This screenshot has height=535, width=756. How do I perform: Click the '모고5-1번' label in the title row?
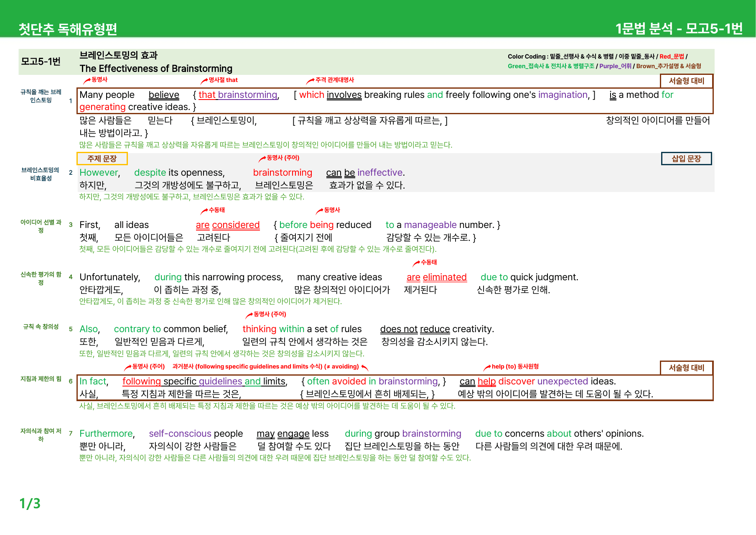click(41, 61)
